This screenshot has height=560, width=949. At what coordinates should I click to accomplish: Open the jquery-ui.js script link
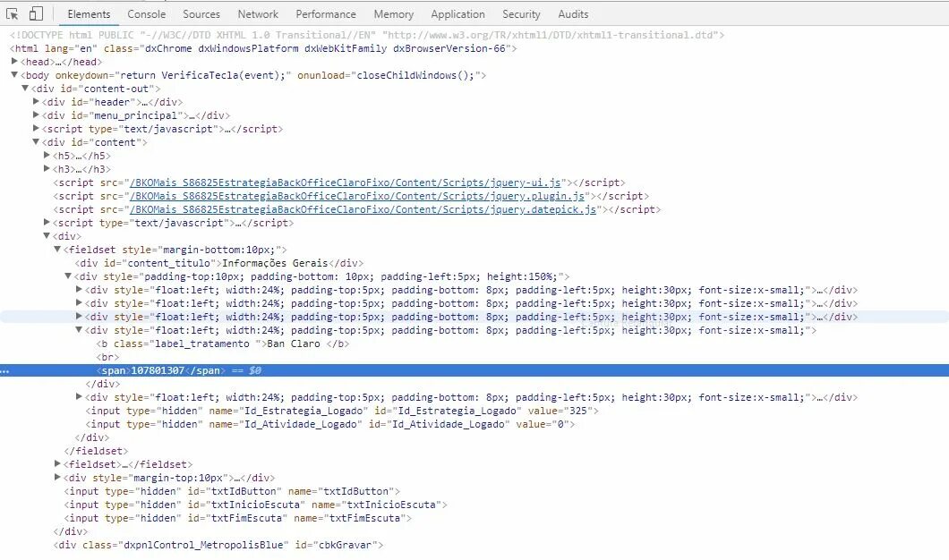pos(345,182)
